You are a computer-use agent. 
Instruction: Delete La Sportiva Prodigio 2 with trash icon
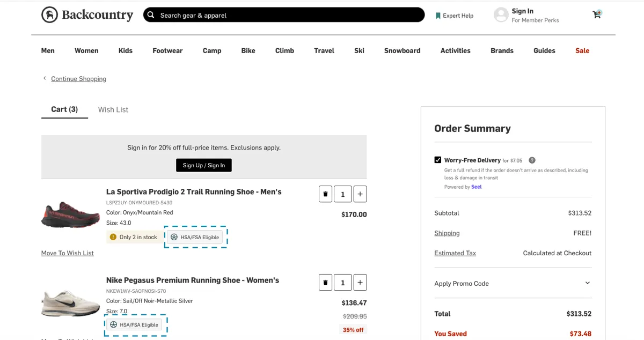click(325, 194)
